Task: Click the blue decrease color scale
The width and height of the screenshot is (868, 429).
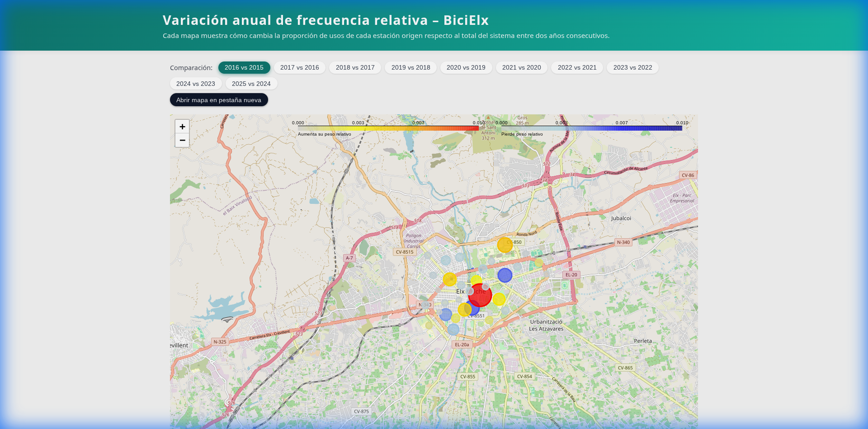Action: pos(592,128)
